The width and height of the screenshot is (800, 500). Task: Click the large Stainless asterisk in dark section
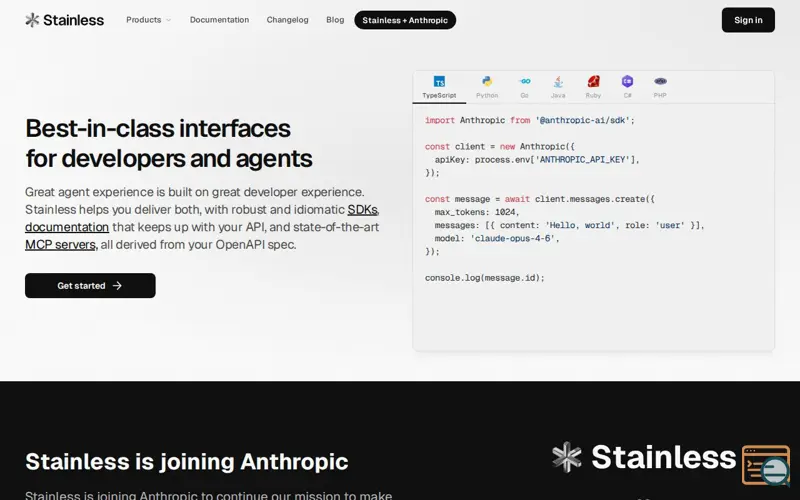tap(567, 457)
